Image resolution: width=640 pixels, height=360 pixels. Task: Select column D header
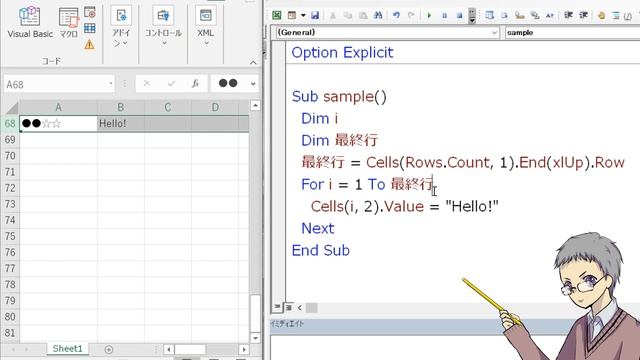215,107
